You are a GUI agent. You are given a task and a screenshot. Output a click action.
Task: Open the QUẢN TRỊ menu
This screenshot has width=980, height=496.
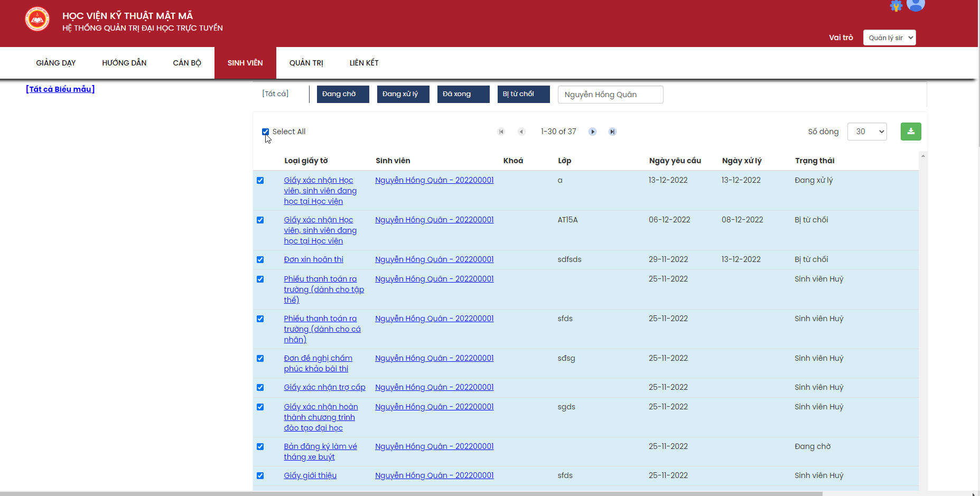[306, 63]
